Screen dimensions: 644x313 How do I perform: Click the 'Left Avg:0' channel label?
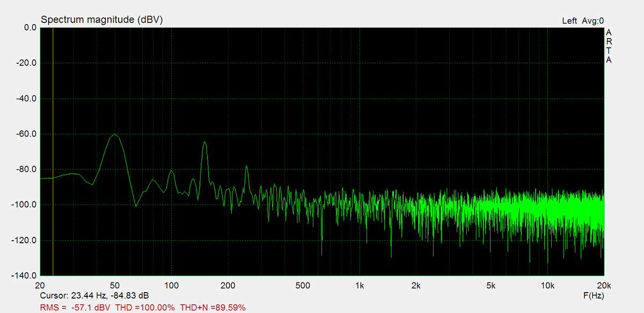582,21
